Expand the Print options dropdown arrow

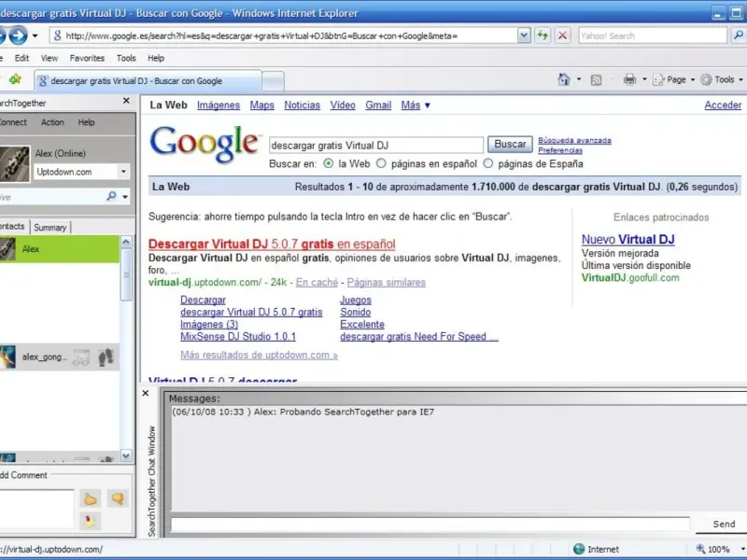644,79
